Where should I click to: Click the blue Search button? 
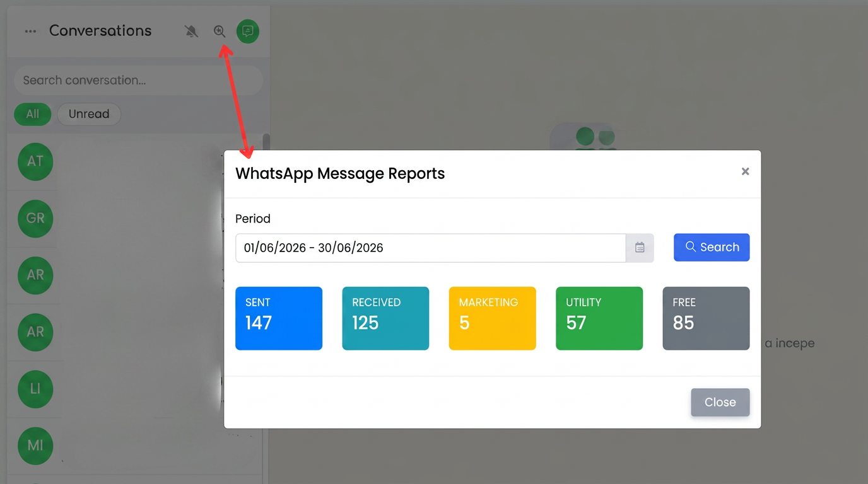click(x=712, y=247)
